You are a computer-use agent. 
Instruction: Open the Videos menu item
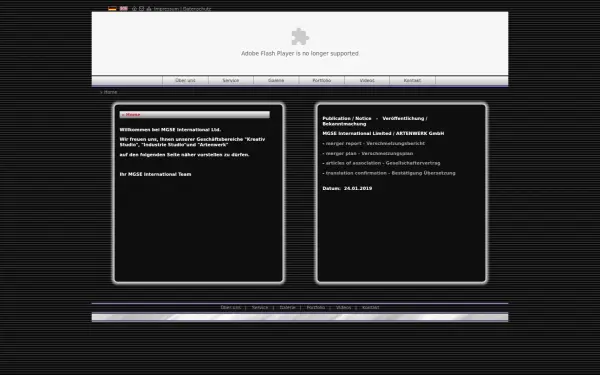367,80
